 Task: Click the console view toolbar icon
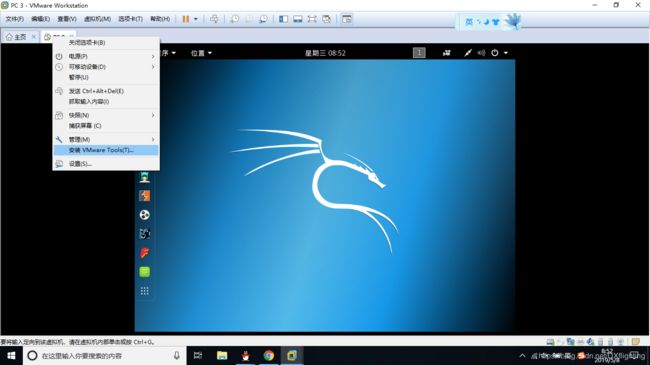coord(347,19)
